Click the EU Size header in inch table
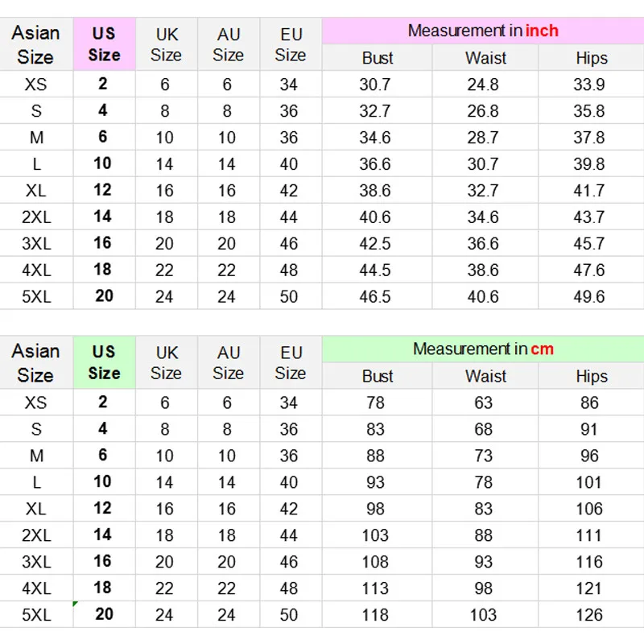 [x=291, y=44]
